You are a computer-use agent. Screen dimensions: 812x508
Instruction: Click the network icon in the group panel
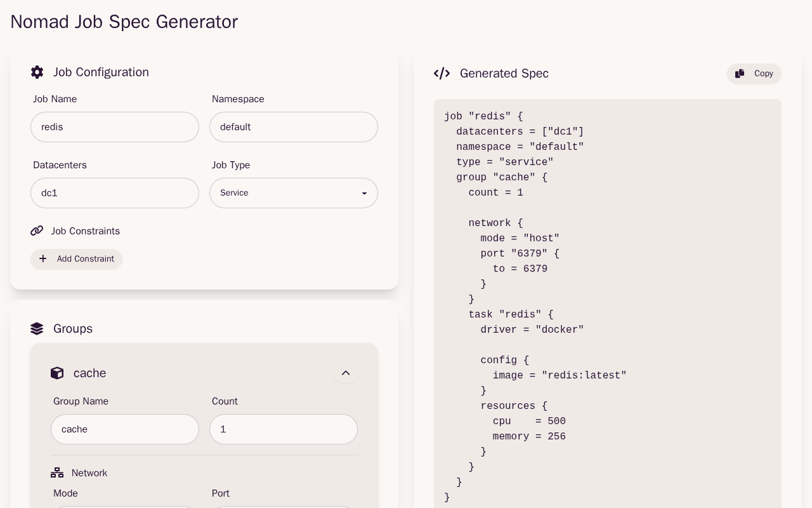pos(57,473)
